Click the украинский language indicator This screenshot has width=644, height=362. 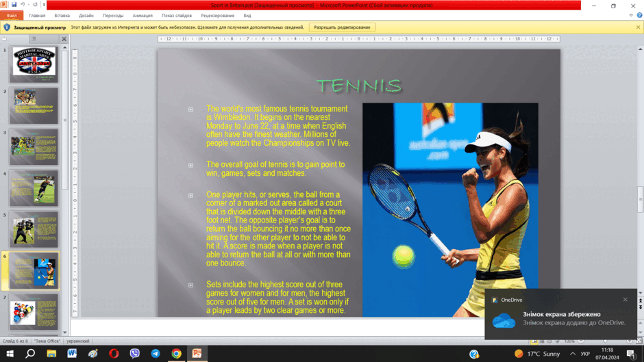tap(78, 341)
